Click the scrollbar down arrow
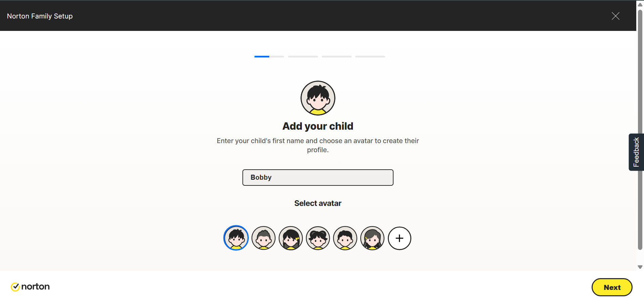 640,267
